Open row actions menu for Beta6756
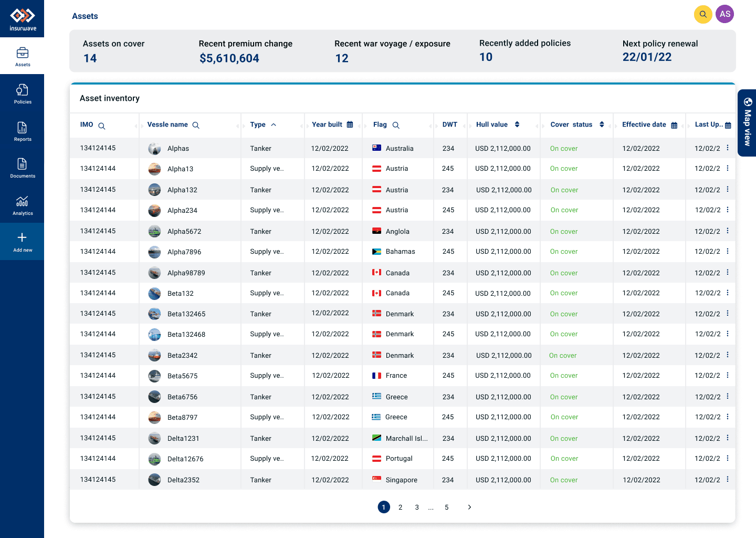The height and width of the screenshot is (538, 756). point(728,396)
